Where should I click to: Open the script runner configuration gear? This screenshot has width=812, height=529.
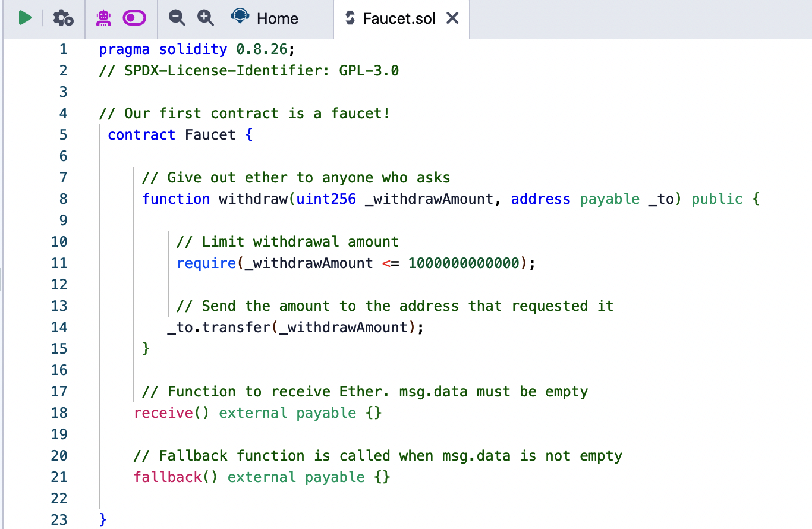pyautogui.click(x=64, y=18)
